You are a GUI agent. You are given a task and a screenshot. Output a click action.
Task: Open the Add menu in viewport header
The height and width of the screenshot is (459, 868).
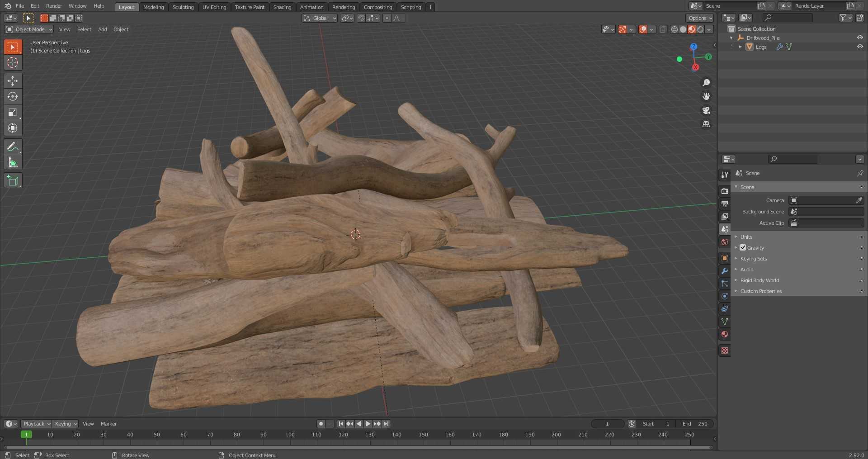103,29
